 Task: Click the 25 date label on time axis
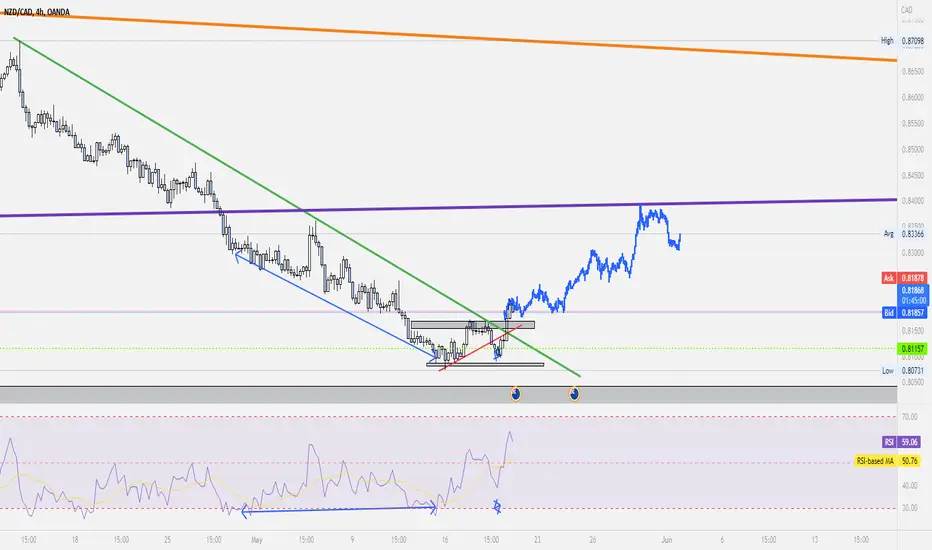168,540
